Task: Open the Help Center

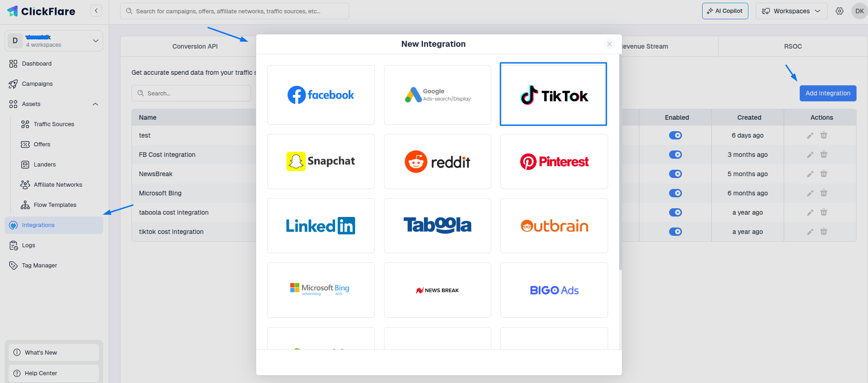Action: (x=54, y=373)
